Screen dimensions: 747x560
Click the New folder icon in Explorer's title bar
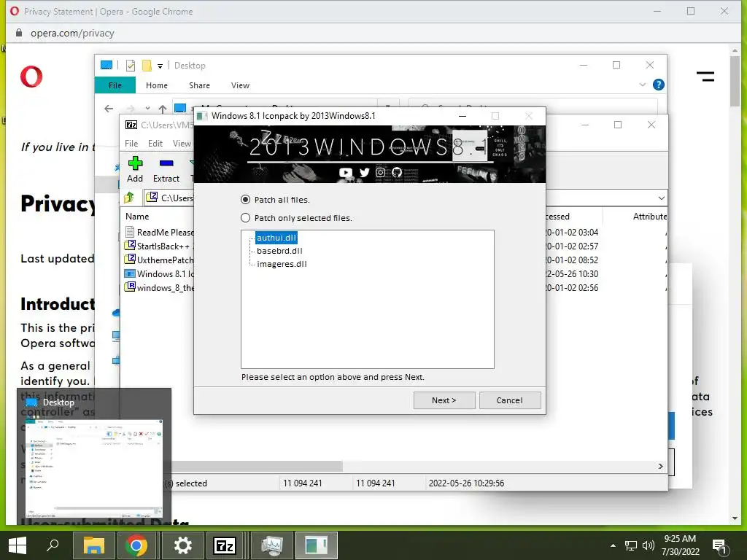pyautogui.click(x=147, y=66)
